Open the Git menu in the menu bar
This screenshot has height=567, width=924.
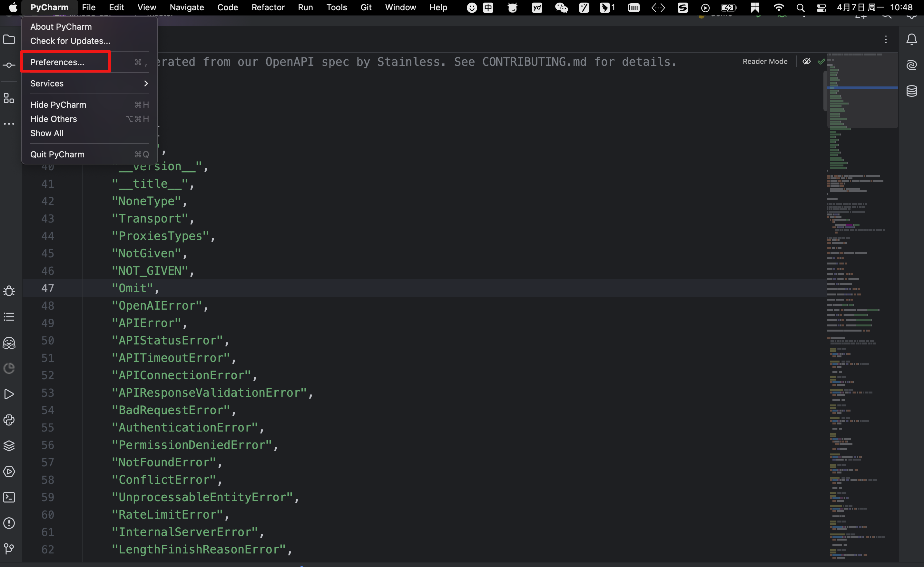[366, 7]
